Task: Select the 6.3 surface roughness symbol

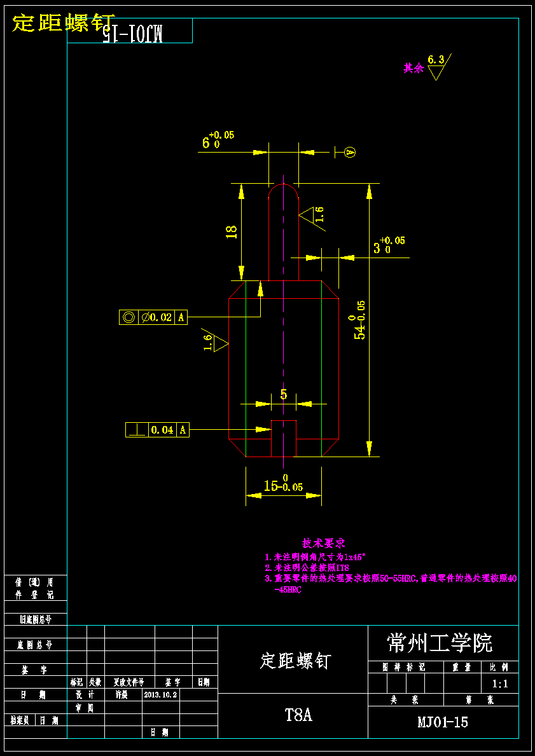Action: [439, 67]
